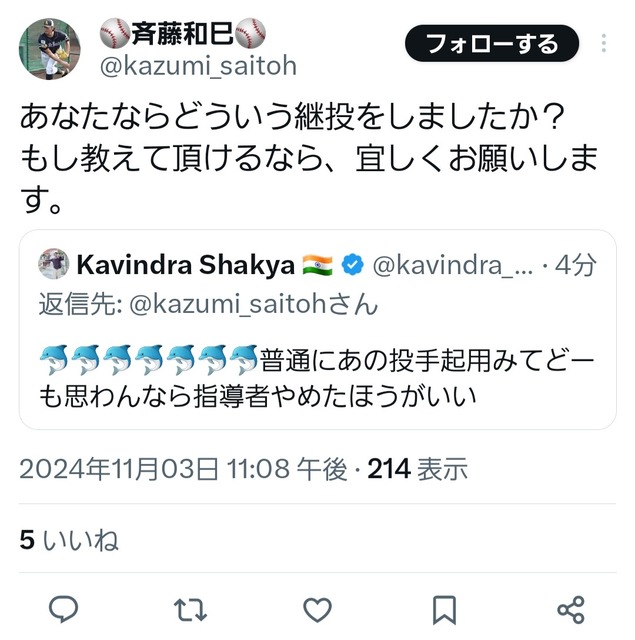
Task: Open the @kazumi_saitoh handle at top
Action: (x=198, y=66)
